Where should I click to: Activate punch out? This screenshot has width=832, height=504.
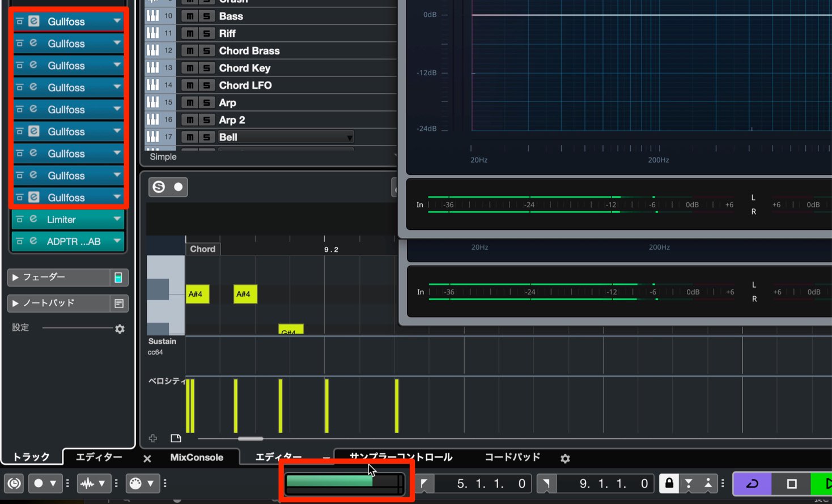tap(708, 483)
